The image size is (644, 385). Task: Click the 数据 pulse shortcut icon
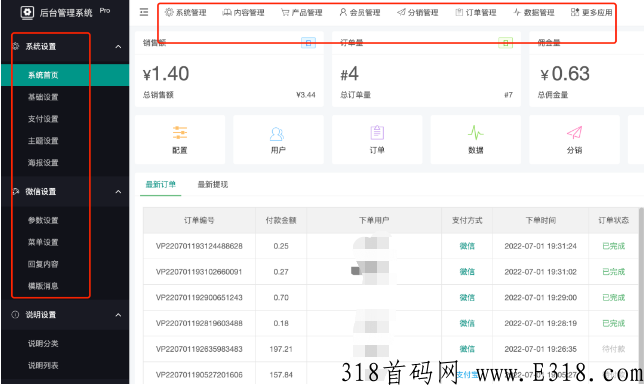pyautogui.click(x=476, y=133)
